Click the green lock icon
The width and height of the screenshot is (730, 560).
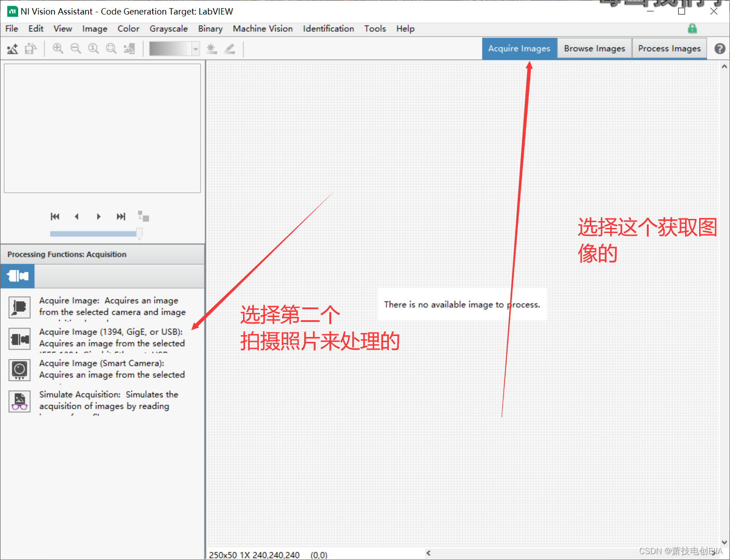click(x=692, y=28)
